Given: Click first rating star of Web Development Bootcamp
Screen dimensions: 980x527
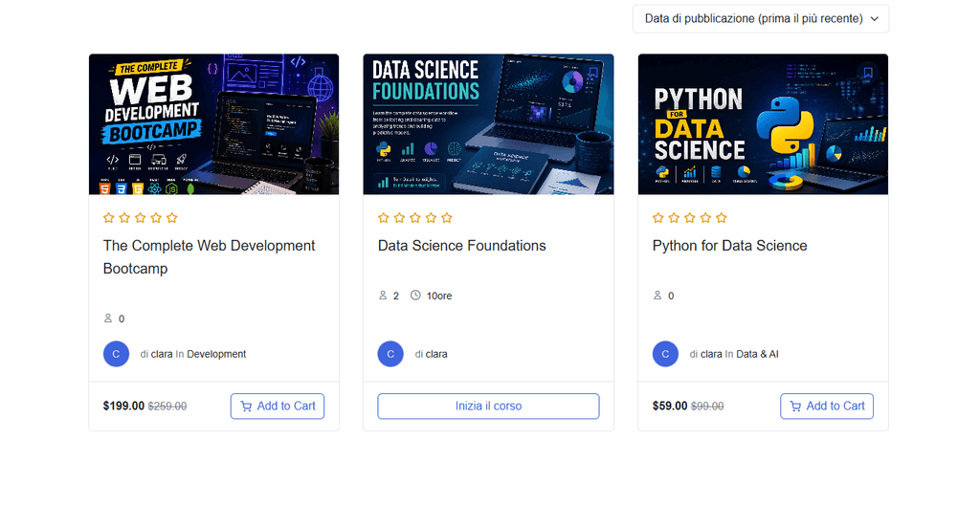Looking at the screenshot, I should (109, 218).
